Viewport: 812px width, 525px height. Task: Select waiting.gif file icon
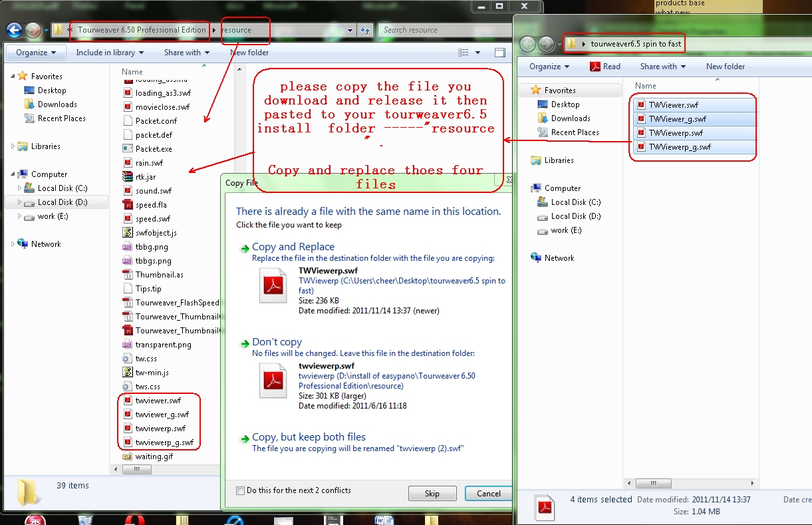(x=128, y=456)
